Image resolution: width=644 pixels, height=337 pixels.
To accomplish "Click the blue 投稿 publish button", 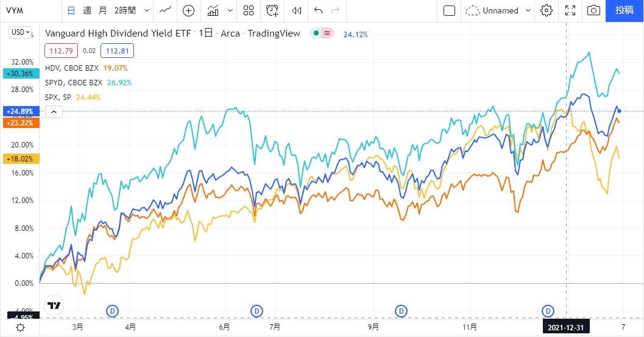I will click(625, 11).
